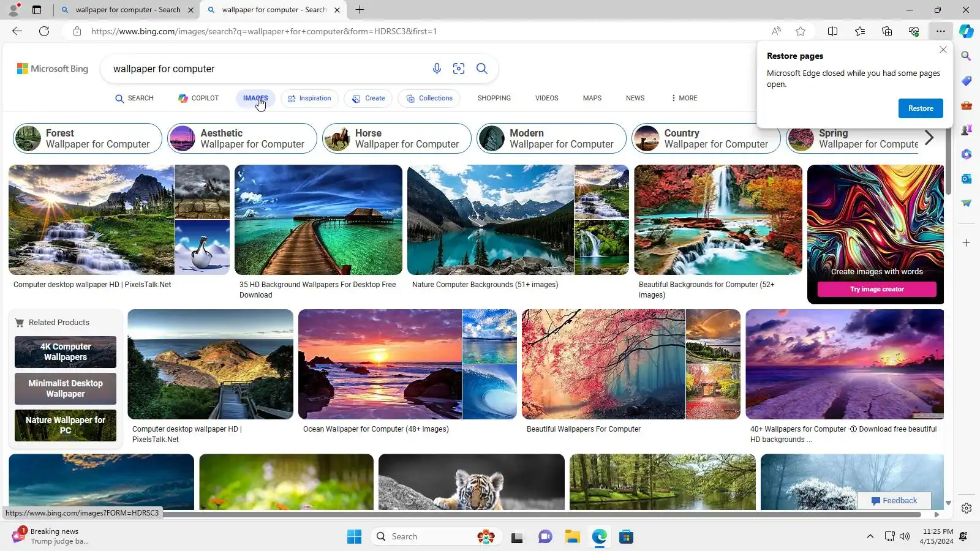Open a new browser tab
The width and height of the screenshot is (980, 551).
pyautogui.click(x=360, y=10)
